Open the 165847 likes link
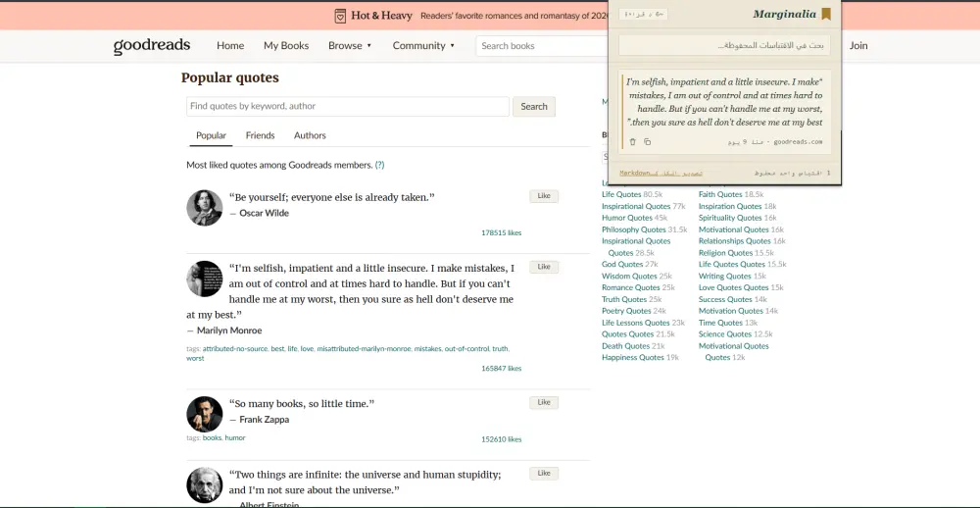Screen dimensions: 980x508 501,369
